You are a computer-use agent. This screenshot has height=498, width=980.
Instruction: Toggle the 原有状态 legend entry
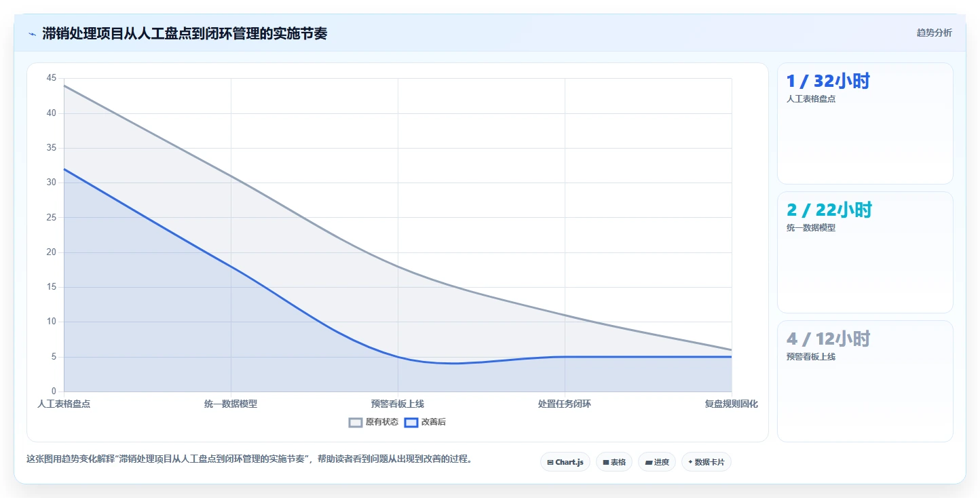tap(374, 422)
